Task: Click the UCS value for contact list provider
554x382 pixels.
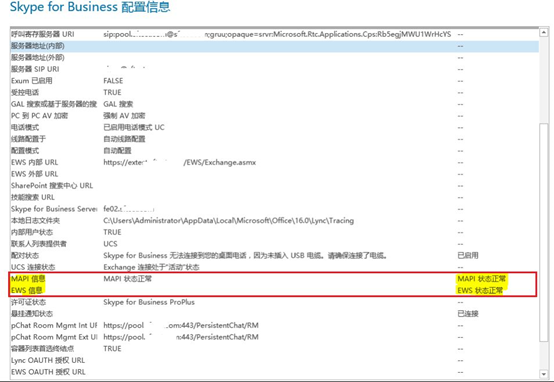Action: [110, 244]
